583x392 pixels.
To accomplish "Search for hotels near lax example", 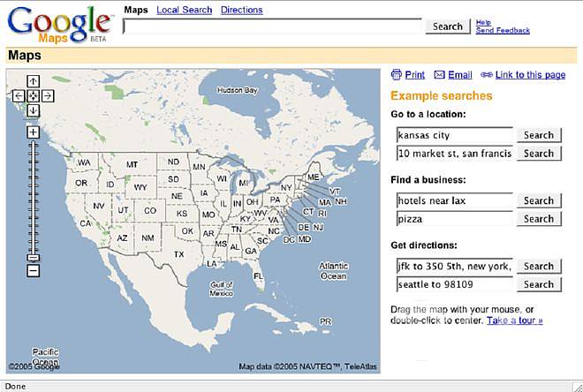I will click(539, 200).
